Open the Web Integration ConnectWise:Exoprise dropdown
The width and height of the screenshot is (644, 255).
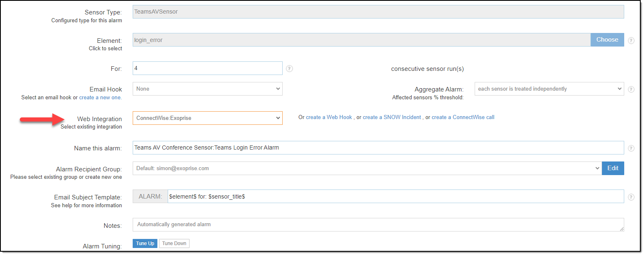pyautogui.click(x=207, y=118)
